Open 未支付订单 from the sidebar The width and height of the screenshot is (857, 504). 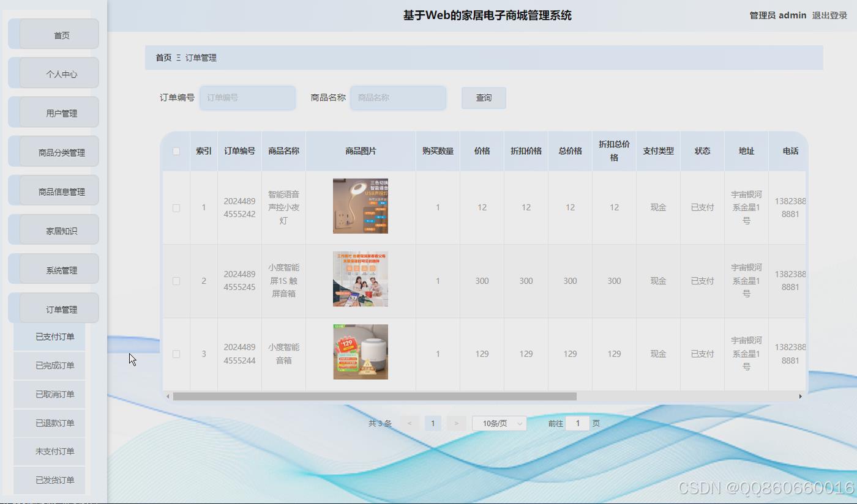click(x=49, y=451)
